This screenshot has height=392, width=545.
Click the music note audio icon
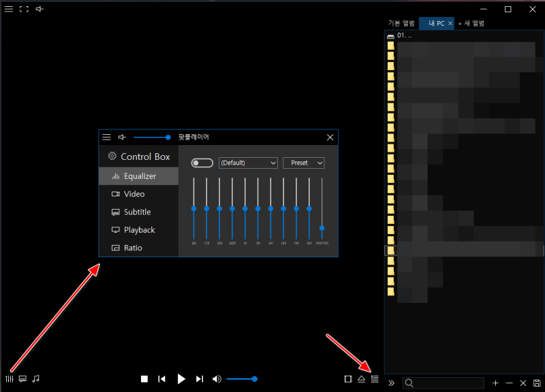tap(36, 379)
